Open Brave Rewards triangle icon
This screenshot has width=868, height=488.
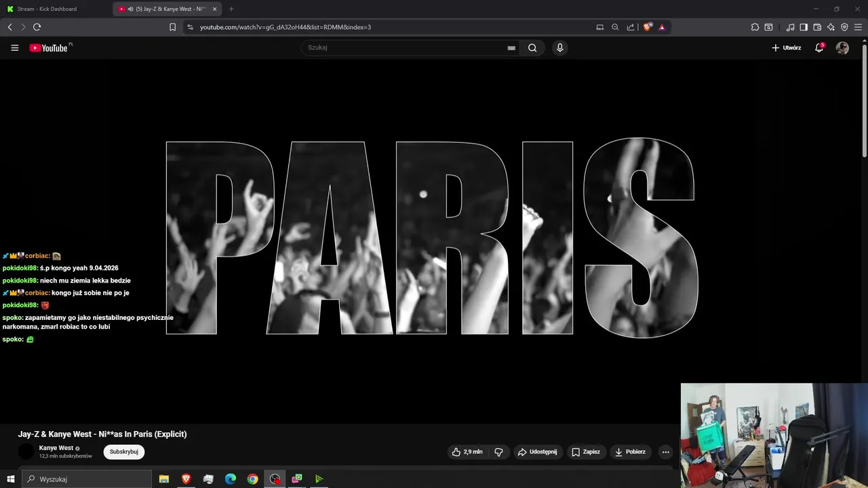click(662, 27)
